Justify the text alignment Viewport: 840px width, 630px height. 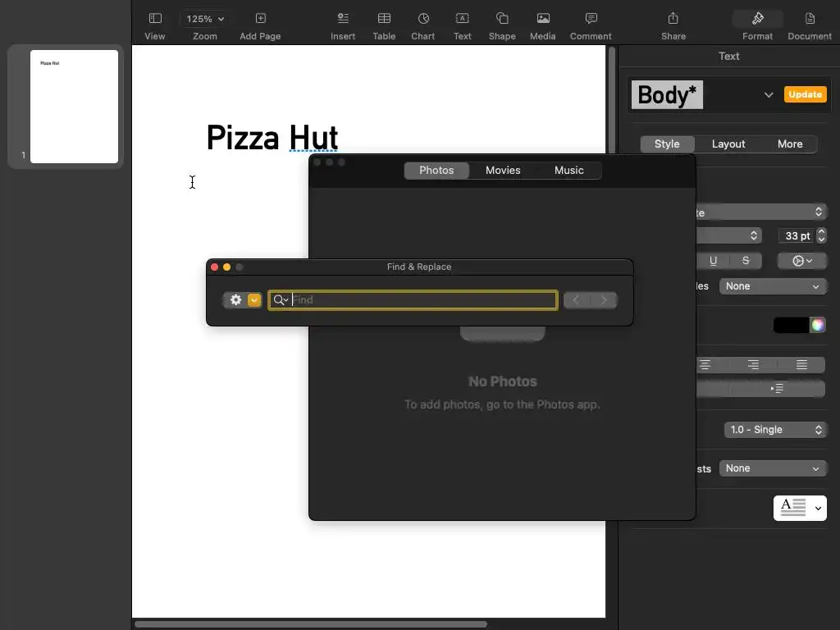[801, 365]
